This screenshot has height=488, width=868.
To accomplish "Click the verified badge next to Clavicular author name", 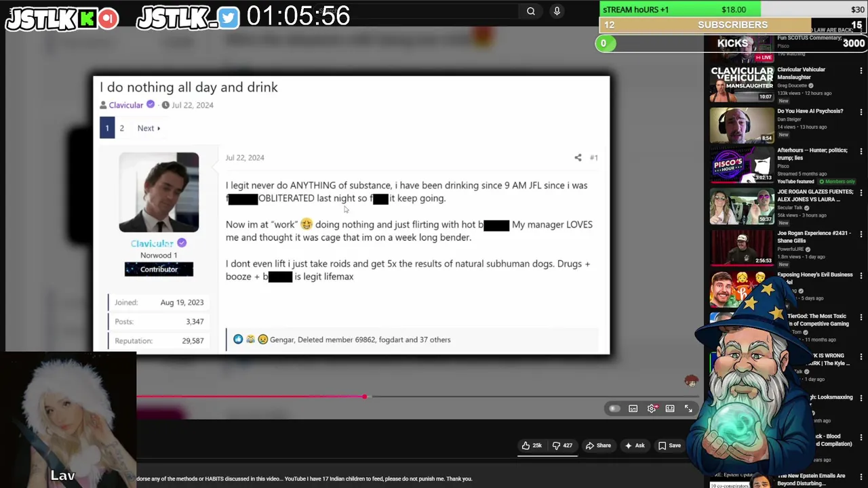I will [x=151, y=104].
